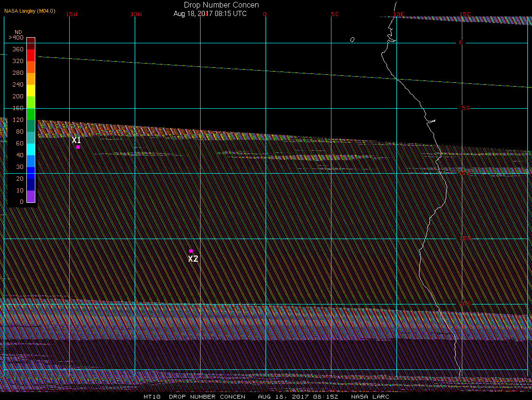Screen dimensions: 532x400
Task: Click the 5S latitude label
Action: coord(466,108)
